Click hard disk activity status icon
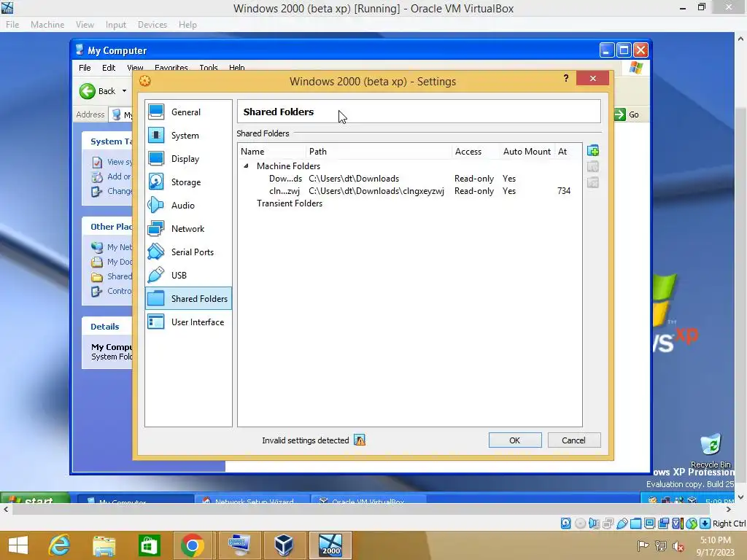 pyautogui.click(x=565, y=524)
